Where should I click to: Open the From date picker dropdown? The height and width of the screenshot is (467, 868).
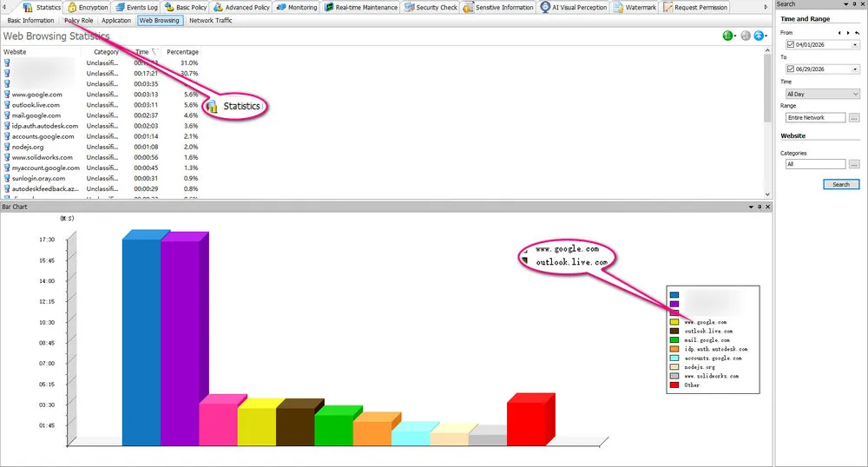[855, 45]
